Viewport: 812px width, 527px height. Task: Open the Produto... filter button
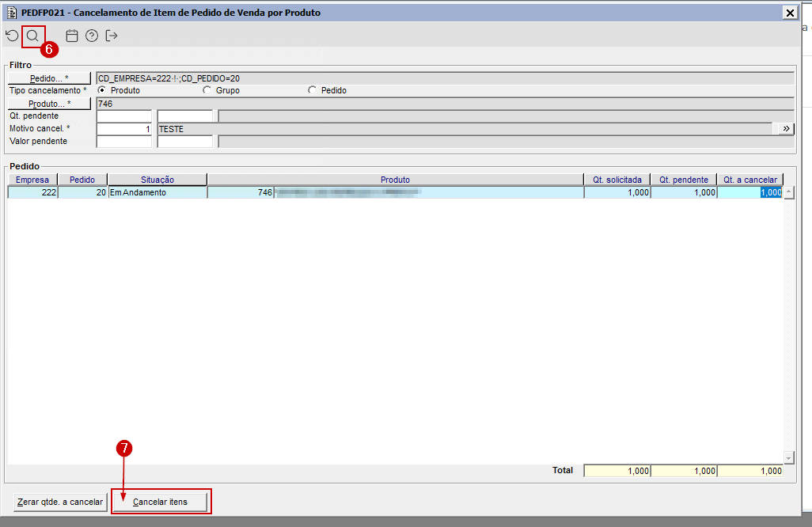(49, 104)
